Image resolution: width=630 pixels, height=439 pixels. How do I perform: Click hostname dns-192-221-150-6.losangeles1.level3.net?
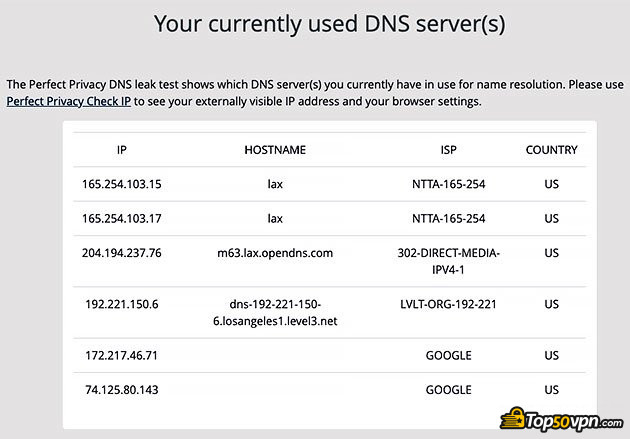(x=275, y=312)
